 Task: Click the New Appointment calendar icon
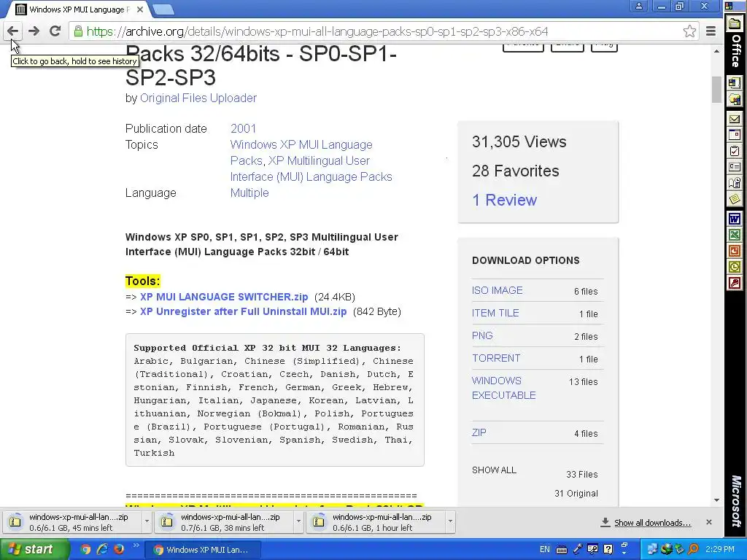pyautogui.click(x=735, y=135)
